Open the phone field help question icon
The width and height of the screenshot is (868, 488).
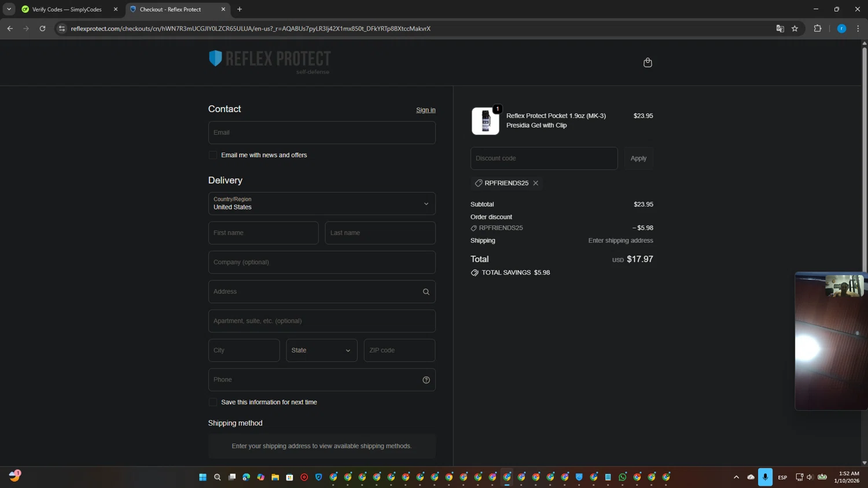tap(426, 380)
